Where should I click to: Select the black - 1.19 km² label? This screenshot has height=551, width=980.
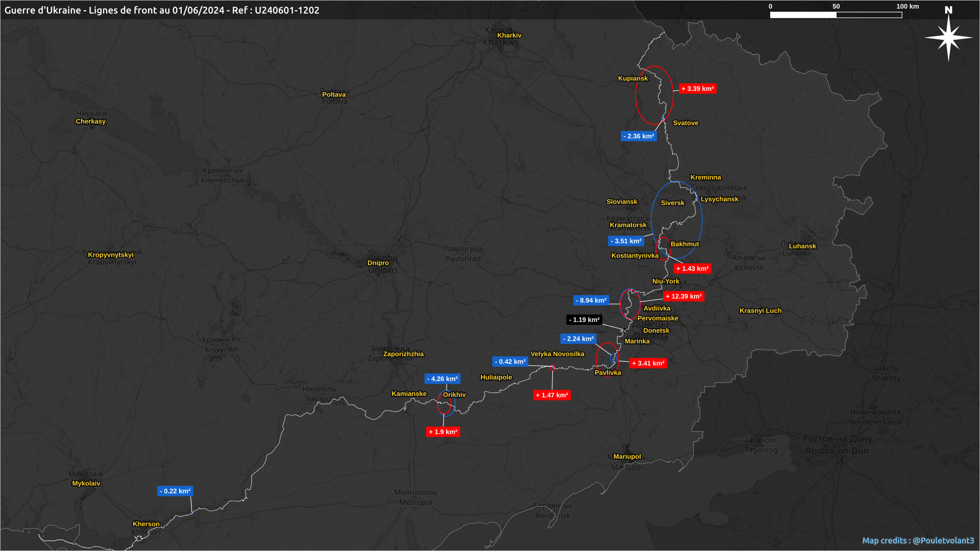click(x=584, y=320)
